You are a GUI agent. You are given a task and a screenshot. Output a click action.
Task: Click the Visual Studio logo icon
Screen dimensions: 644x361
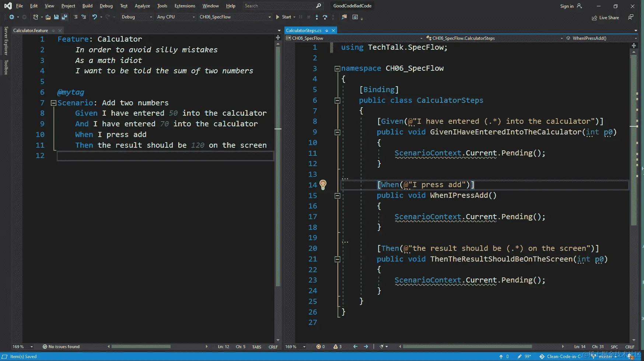(8, 6)
